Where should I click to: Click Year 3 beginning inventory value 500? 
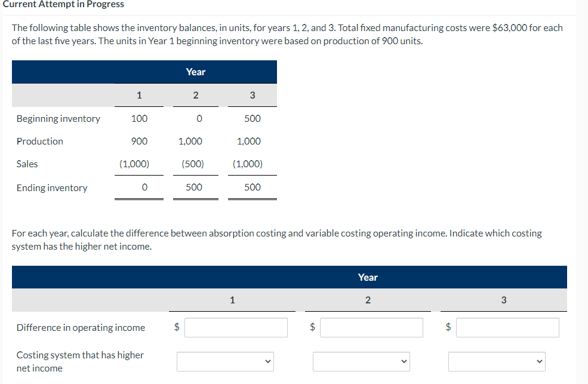pyautogui.click(x=253, y=118)
